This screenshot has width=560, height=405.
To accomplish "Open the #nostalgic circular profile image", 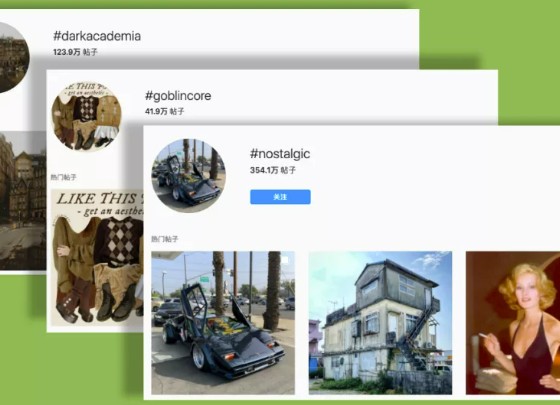I will click(189, 176).
